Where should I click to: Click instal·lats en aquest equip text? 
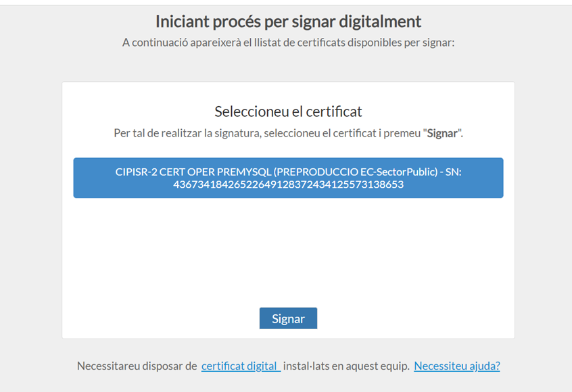point(346,366)
